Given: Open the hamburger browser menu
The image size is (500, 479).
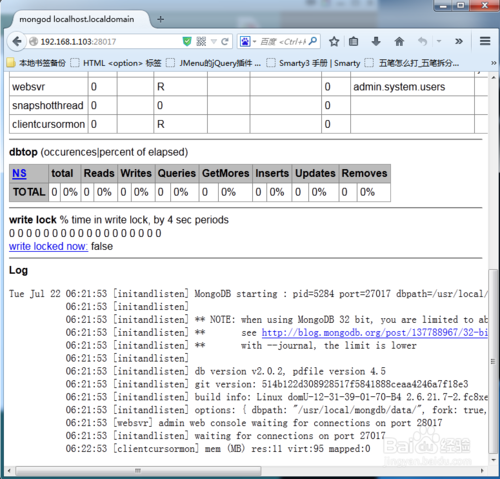Looking at the screenshot, I should [x=485, y=41].
